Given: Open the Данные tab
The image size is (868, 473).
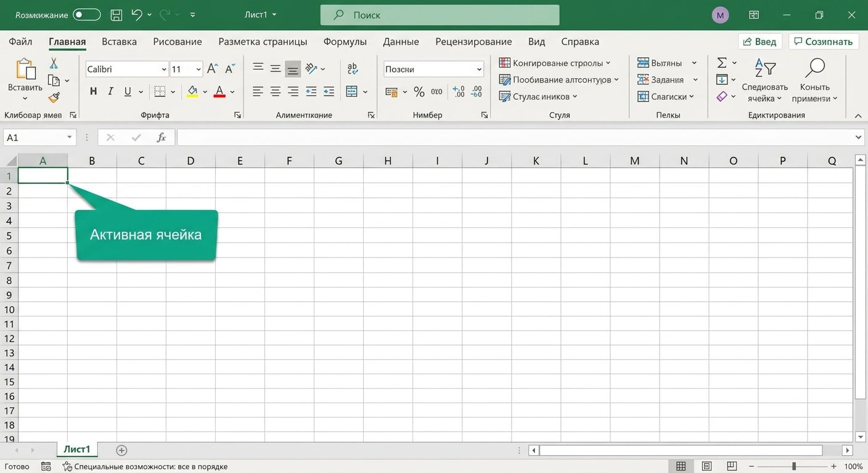Looking at the screenshot, I should [x=401, y=41].
